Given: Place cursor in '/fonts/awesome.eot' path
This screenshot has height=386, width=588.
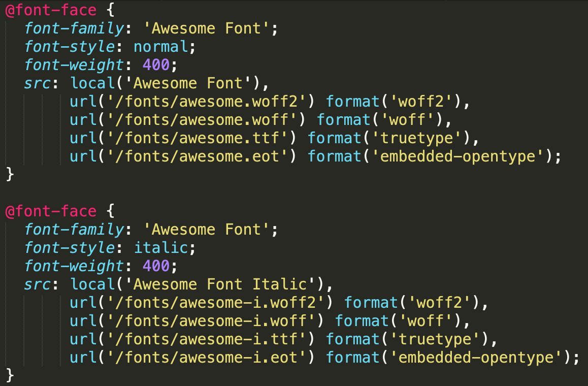Looking at the screenshot, I should [x=198, y=156].
